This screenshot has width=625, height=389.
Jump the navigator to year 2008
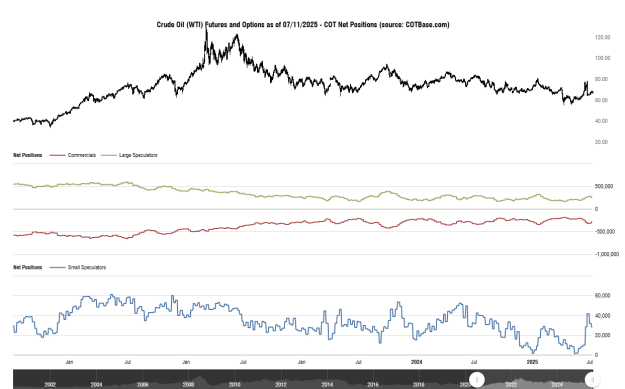[x=189, y=385]
